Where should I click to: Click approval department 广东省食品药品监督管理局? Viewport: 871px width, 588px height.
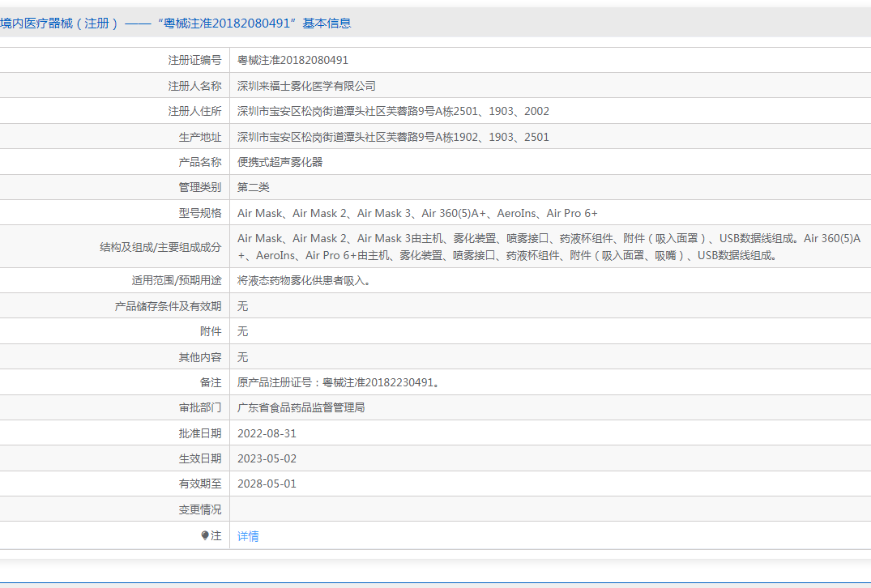(x=301, y=407)
